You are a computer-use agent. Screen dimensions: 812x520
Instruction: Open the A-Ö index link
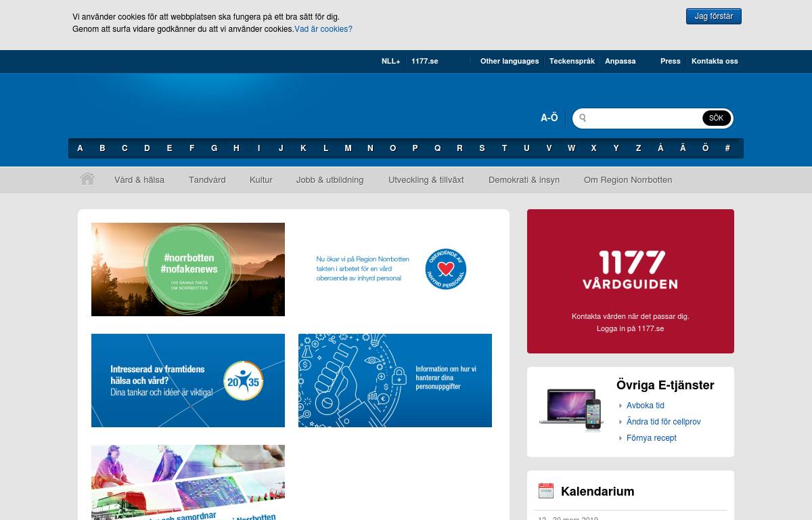549,118
